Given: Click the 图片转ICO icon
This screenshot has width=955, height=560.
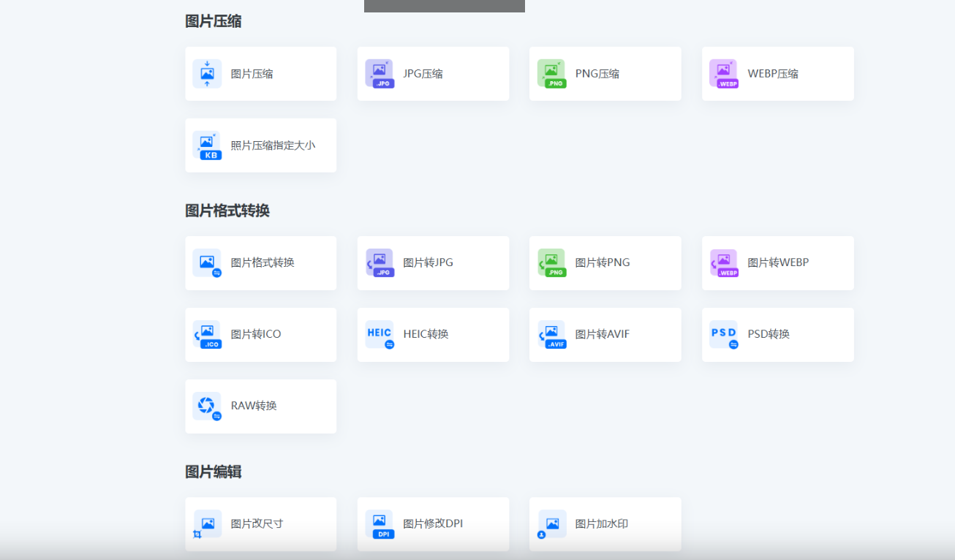Looking at the screenshot, I should (207, 334).
